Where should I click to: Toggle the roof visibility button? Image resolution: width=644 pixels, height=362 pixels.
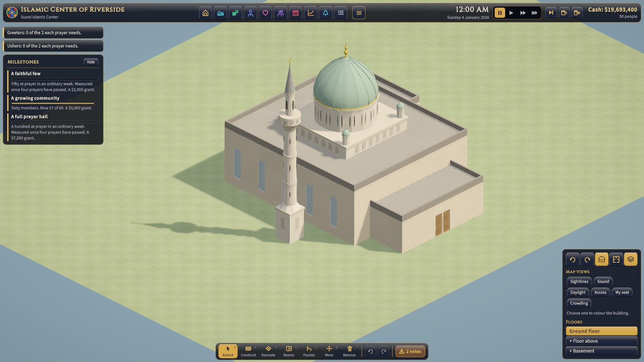coord(602,259)
